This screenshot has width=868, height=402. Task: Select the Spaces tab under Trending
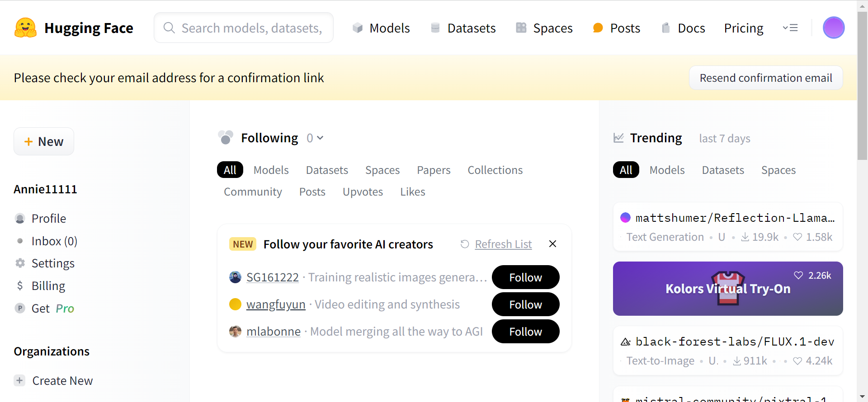(778, 170)
